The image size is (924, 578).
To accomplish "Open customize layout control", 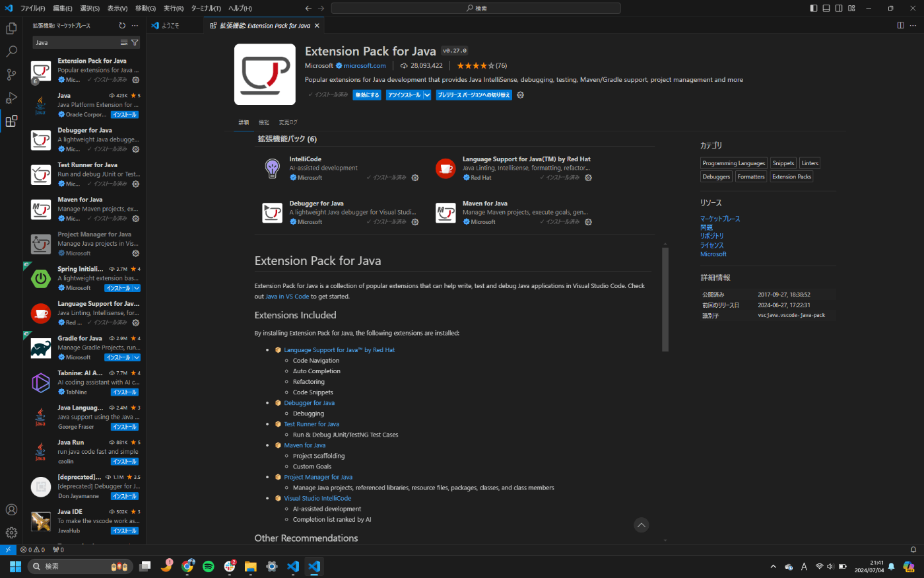I will 851,8.
